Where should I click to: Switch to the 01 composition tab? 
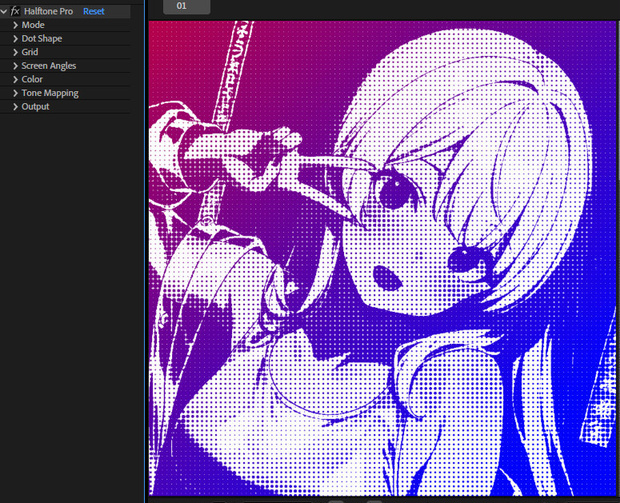point(186,6)
